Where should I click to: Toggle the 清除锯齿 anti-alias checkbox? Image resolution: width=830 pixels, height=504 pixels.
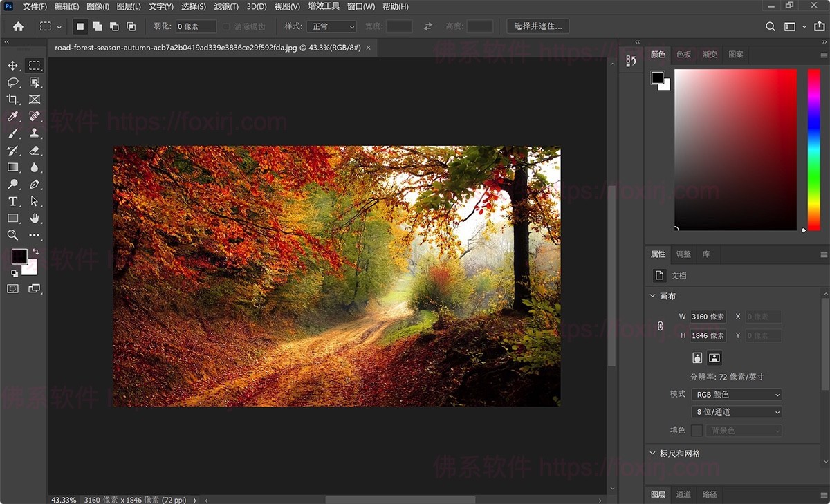pyautogui.click(x=227, y=26)
